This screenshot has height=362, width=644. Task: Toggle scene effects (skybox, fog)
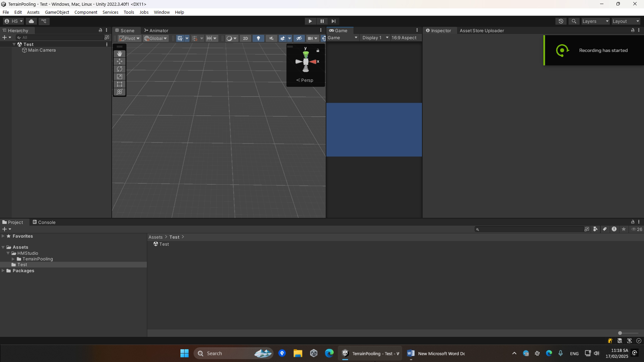[x=282, y=38]
